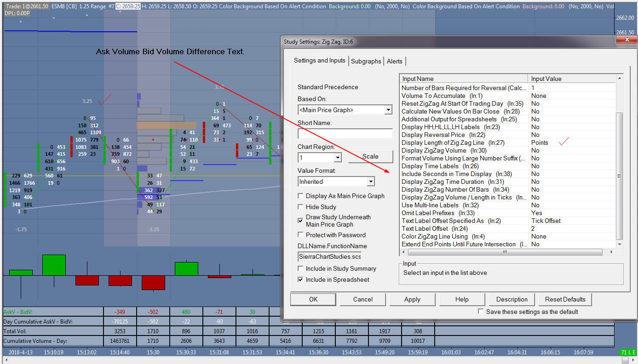Toggle the Hide Study checkbox

301,207
